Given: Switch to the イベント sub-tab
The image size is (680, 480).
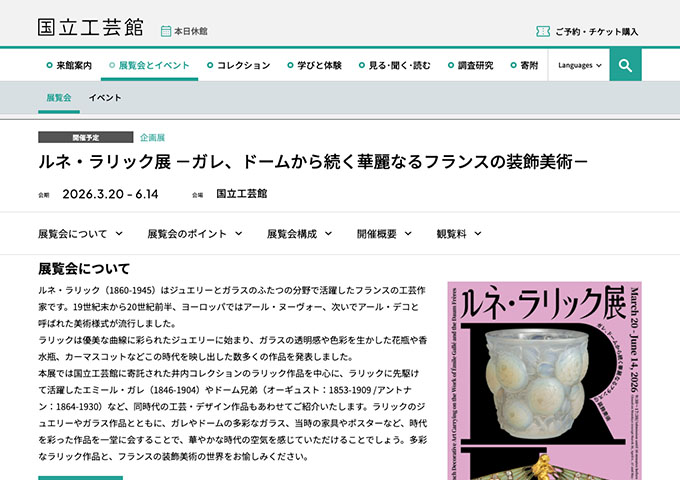Looking at the screenshot, I should pos(105,98).
